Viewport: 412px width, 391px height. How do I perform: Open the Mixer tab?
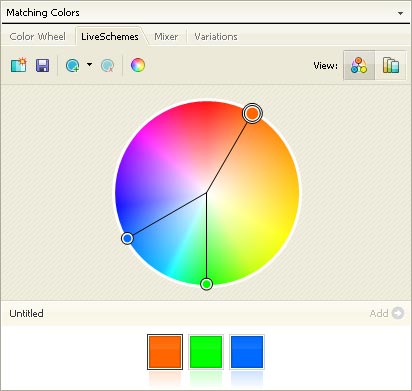point(166,36)
